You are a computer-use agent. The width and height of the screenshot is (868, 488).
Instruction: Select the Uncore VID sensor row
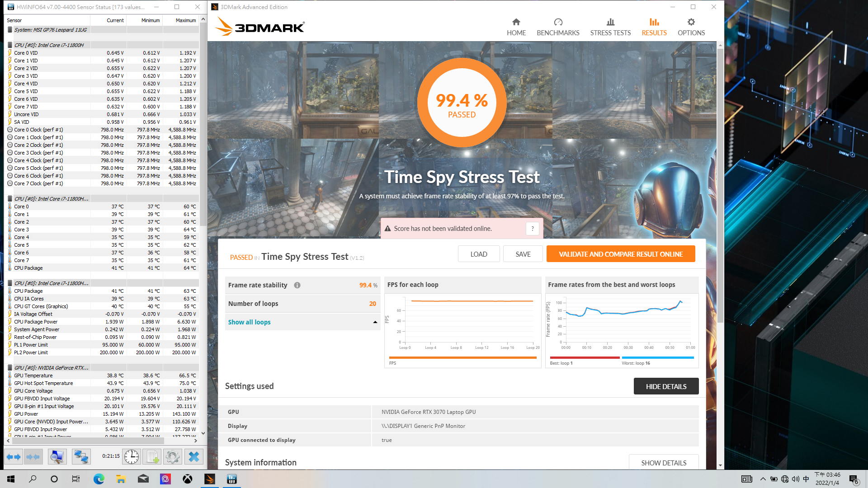pos(102,114)
